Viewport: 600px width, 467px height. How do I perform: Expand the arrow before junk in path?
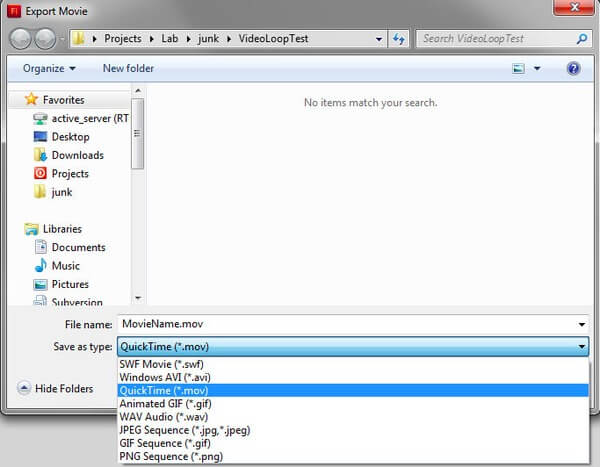coord(188,39)
